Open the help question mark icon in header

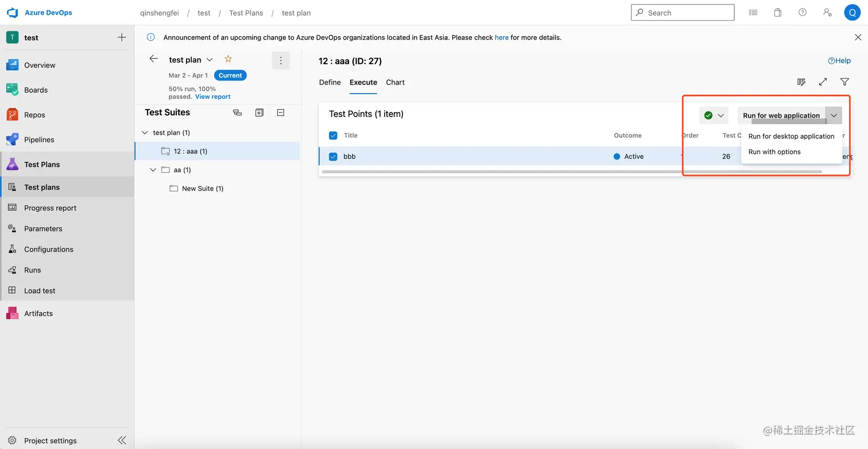coord(803,13)
